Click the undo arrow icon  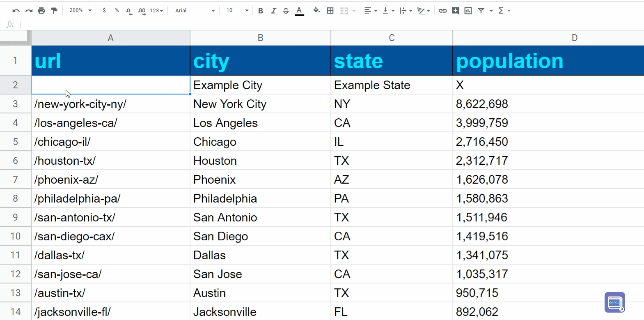click(x=16, y=11)
